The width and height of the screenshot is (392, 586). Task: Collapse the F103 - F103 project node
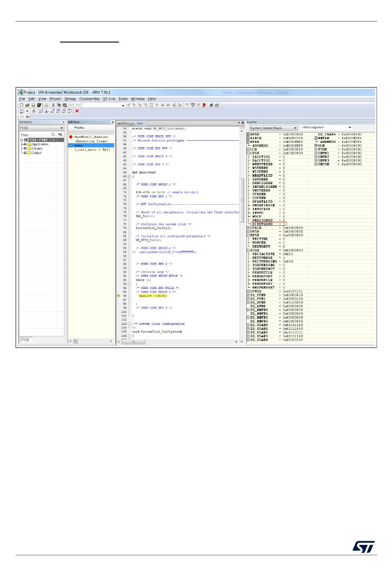point(21,140)
